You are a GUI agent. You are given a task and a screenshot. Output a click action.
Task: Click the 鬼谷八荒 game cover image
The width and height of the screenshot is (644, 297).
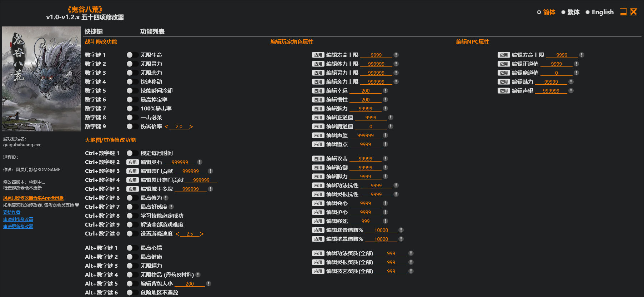click(x=41, y=79)
